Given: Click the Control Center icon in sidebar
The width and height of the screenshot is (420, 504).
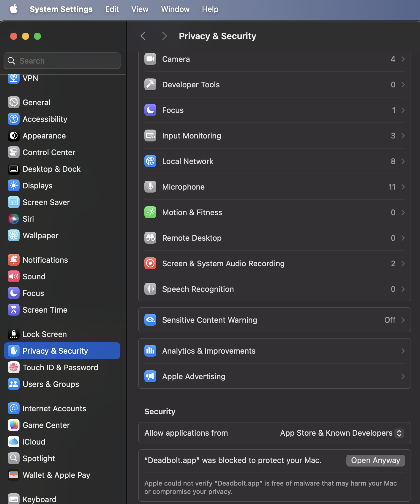Looking at the screenshot, I should tap(14, 152).
